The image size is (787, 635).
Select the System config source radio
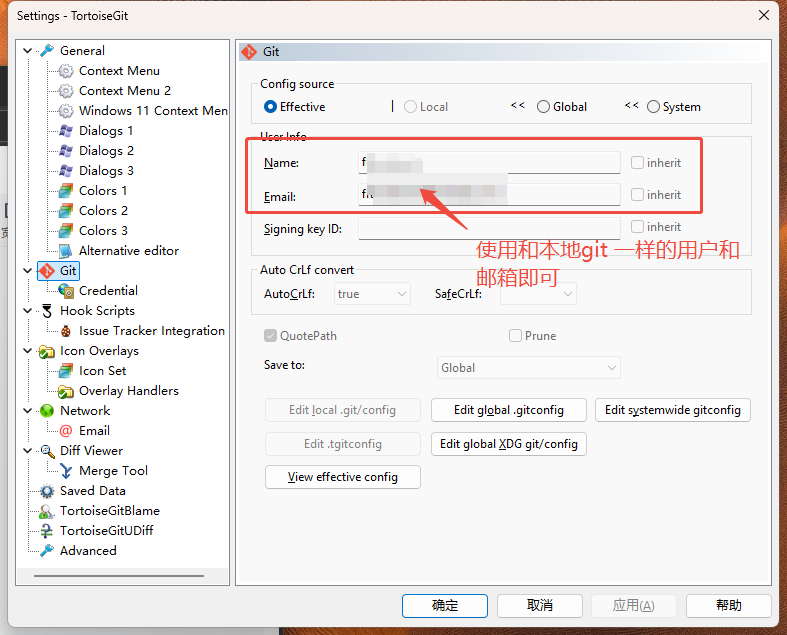[653, 107]
